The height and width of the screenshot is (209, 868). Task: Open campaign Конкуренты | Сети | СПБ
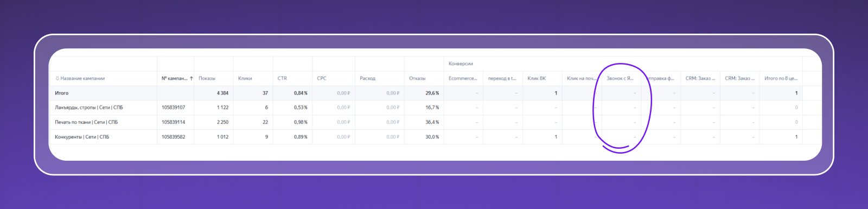(x=82, y=137)
